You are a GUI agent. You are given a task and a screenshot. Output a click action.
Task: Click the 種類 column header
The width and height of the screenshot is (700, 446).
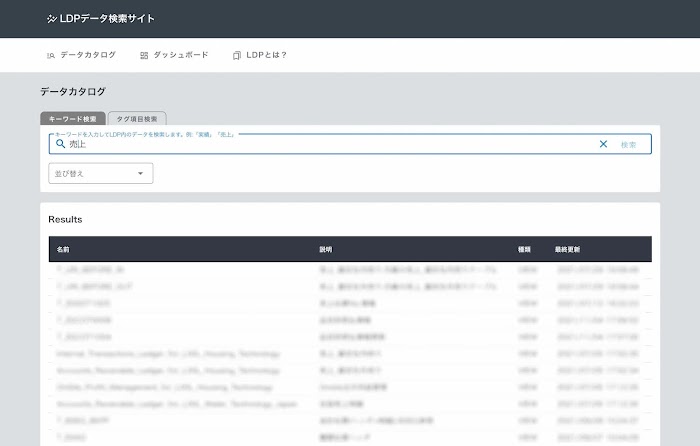coord(524,250)
